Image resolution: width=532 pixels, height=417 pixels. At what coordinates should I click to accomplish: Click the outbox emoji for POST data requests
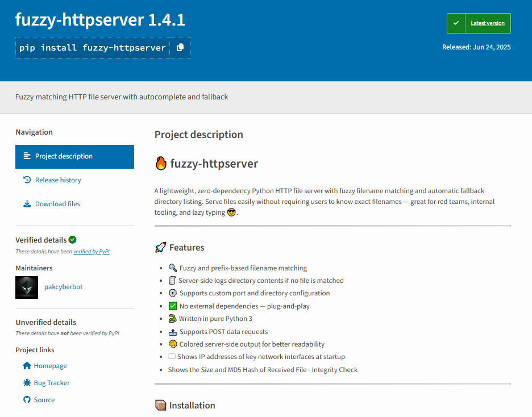coord(173,332)
